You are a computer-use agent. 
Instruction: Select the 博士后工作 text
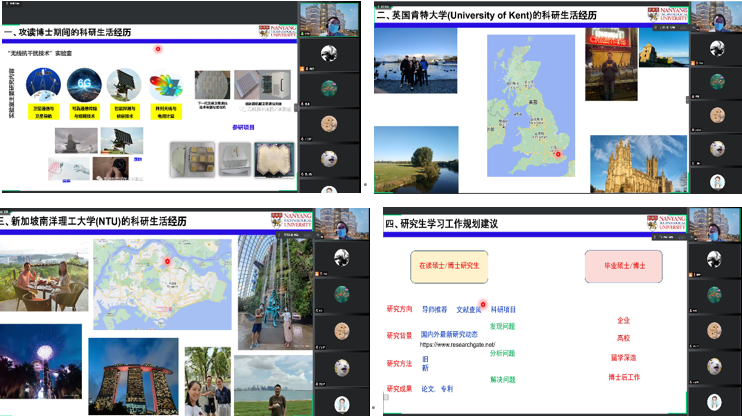624,377
